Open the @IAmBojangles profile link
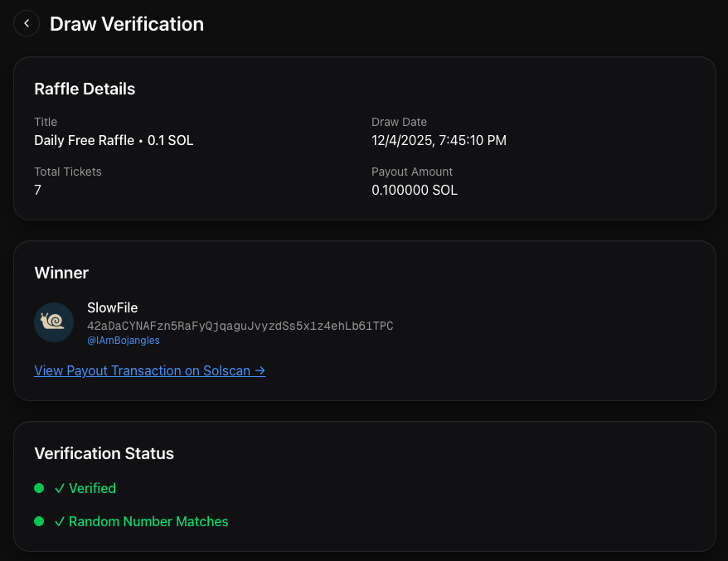This screenshot has height=561, width=728. 124,340
